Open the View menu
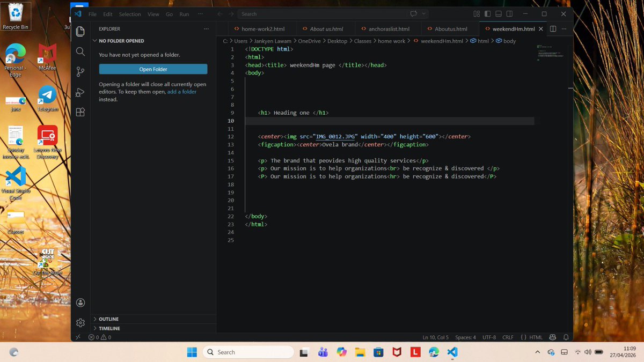 (x=153, y=14)
